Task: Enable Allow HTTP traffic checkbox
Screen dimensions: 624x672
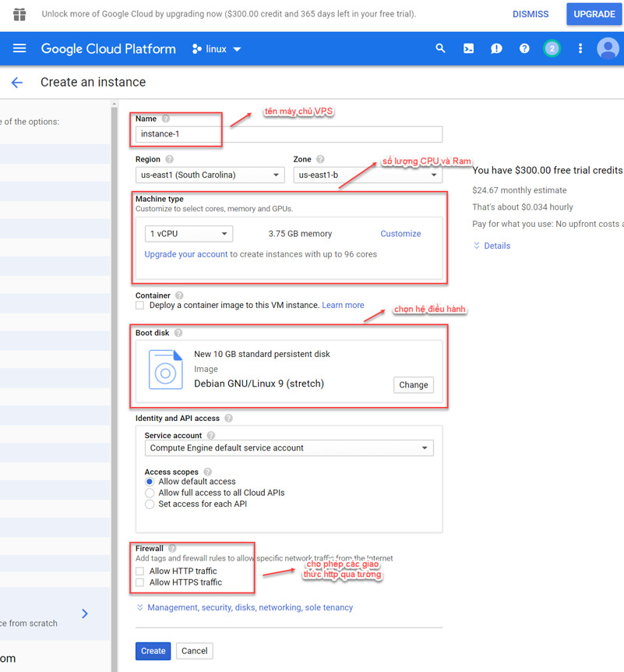Action: pyautogui.click(x=139, y=571)
